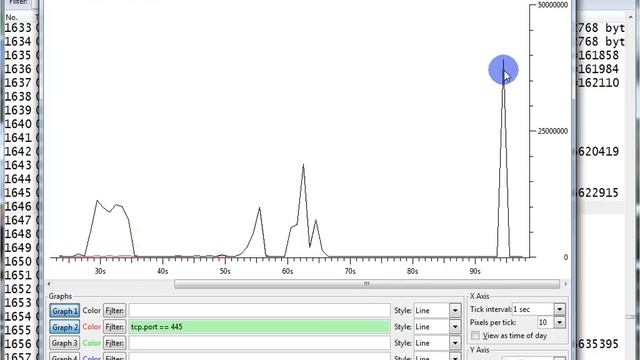Click the 90s label on the X axis
Screen dimensions: 640x360
[475, 271]
